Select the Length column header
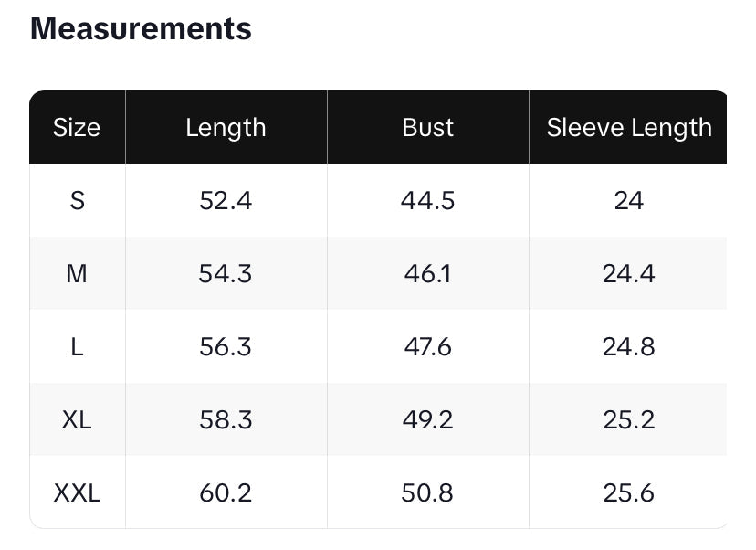The width and height of the screenshot is (756, 550). click(226, 128)
